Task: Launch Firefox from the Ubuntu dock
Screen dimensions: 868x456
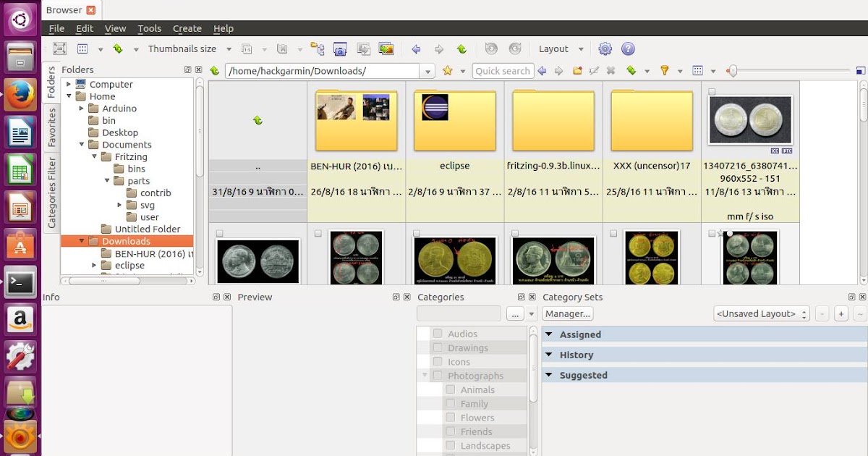Action: click(20, 95)
